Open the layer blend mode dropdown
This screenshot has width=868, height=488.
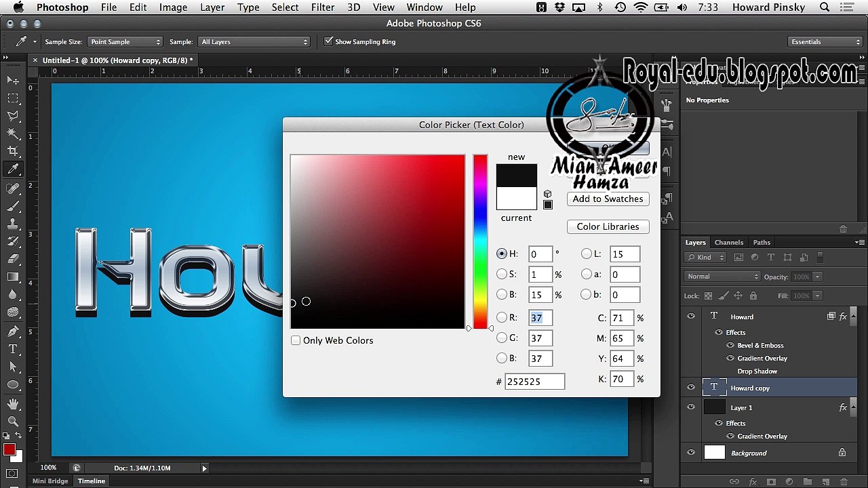tap(723, 277)
